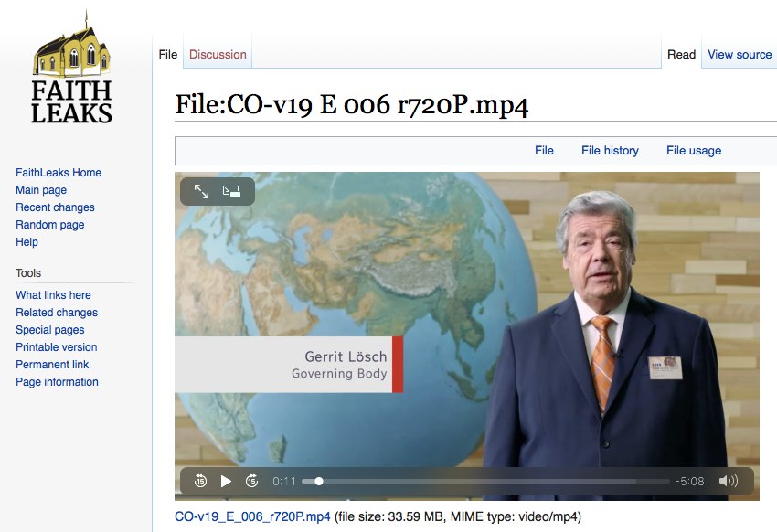Open a Random page
Screen dimensions: 777x532
point(49,225)
